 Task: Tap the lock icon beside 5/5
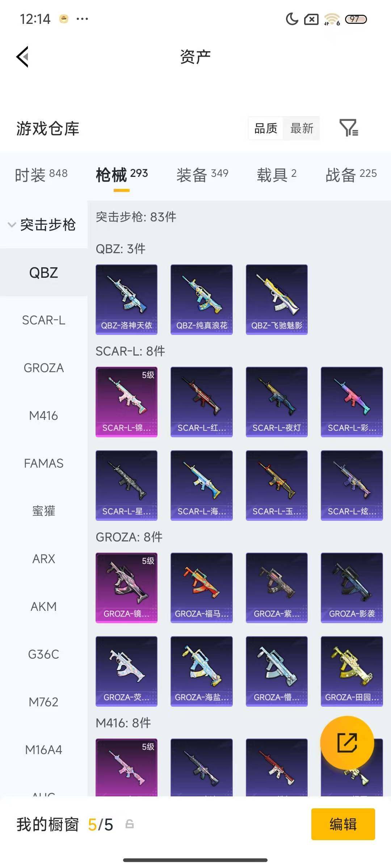click(x=129, y=824)
